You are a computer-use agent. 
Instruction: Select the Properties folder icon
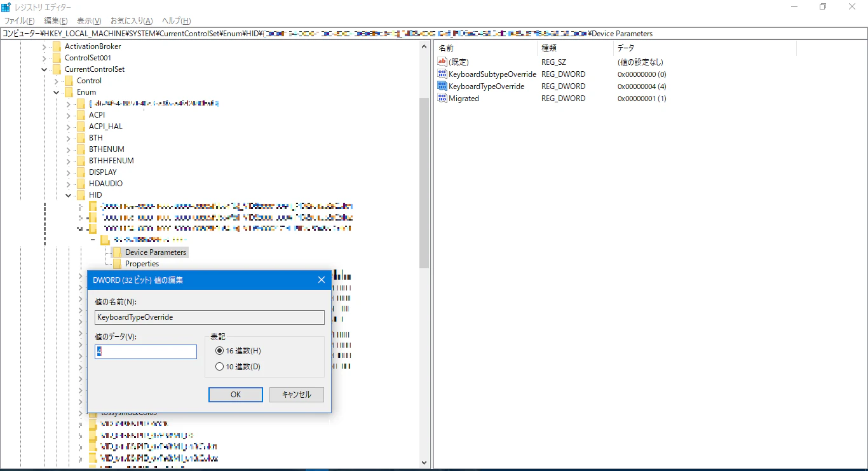coord(117,264)
